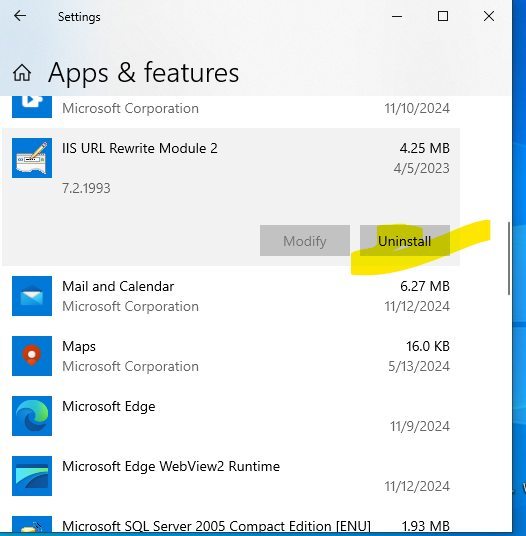Select the Microsoft Edge entry name

coord(109,406)
